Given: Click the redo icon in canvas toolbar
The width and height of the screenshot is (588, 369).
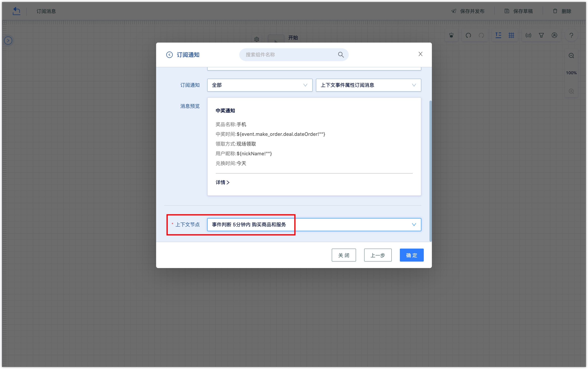Looking at the screenshot, I should click(x=481, y=35).
